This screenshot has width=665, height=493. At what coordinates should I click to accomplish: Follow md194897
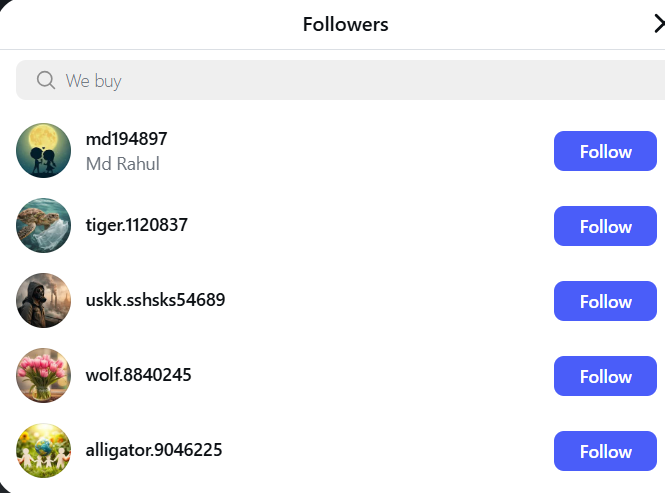click(605, 151)
